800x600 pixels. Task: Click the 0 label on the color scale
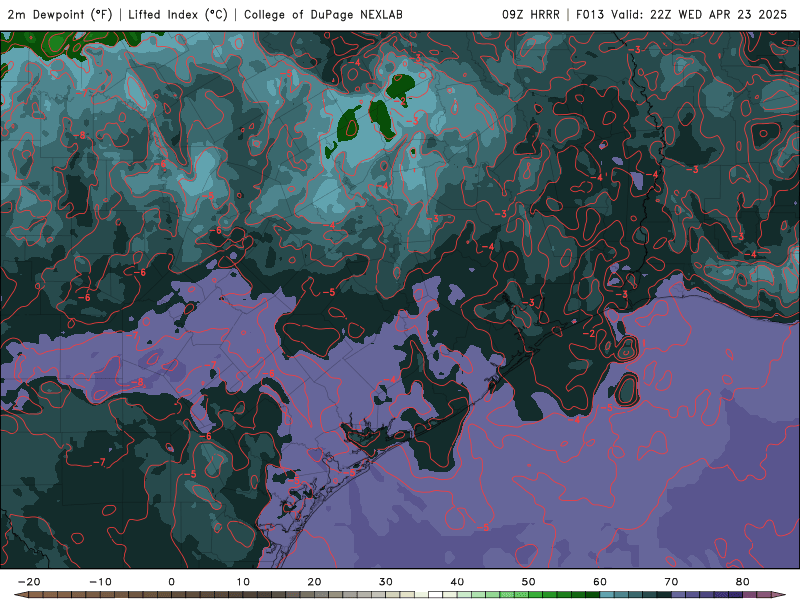[x=171, y=582]
